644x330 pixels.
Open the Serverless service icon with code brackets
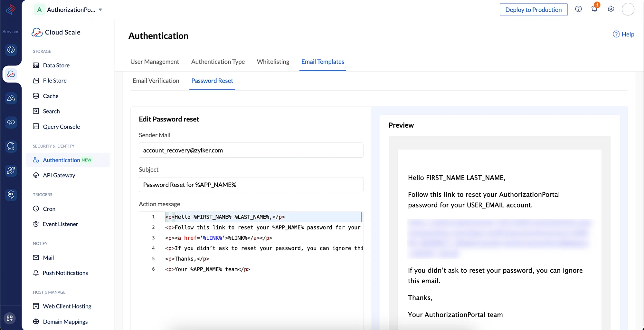click(11, 50)
